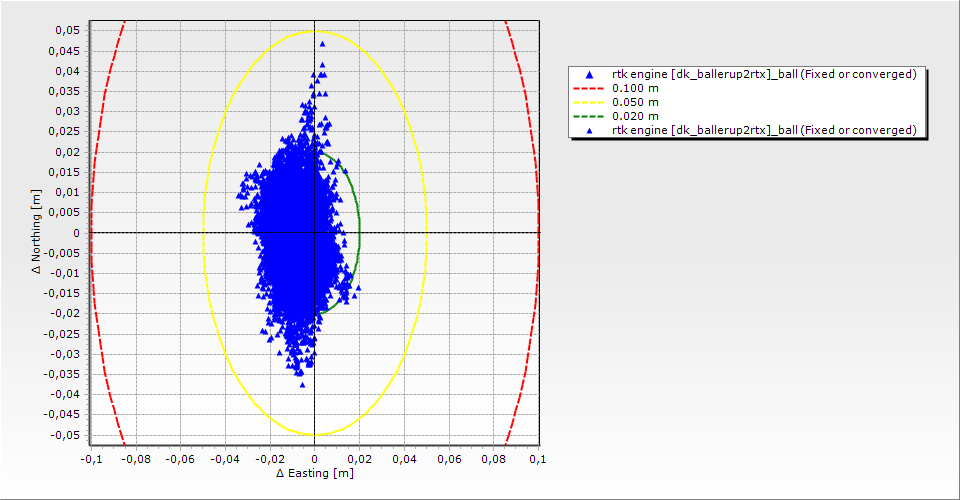Click the '0,08' tick on the Easting axis
The image size is (960, 500).
pos(494,459)
